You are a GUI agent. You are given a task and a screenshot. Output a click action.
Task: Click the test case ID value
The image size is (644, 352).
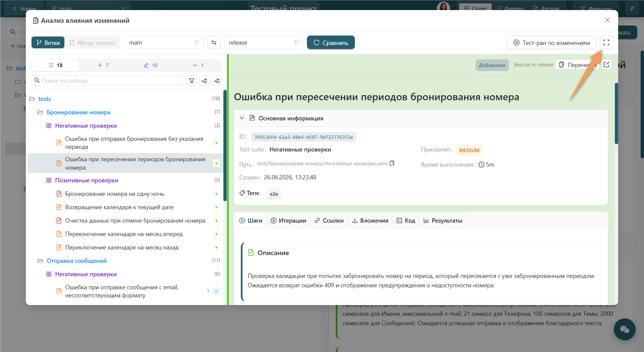coord(304,137)
